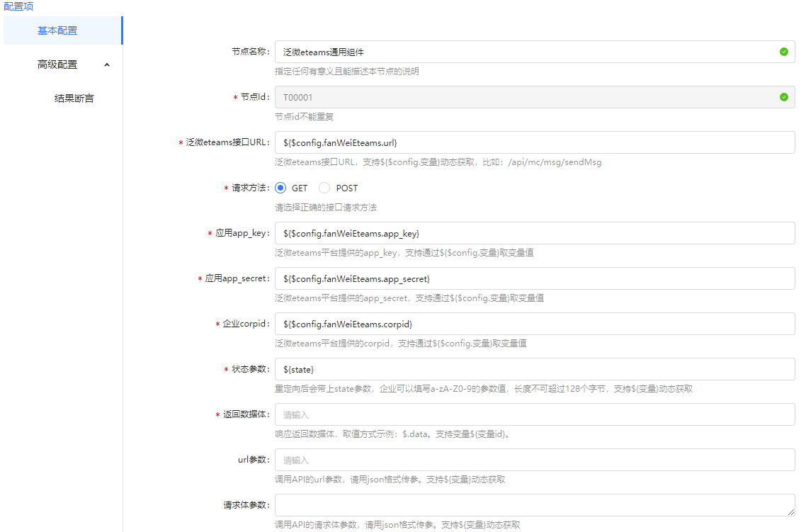Click green checkmark icon in 节点Id field
This screenshot has width=806, height=532.
click(783, 97)
